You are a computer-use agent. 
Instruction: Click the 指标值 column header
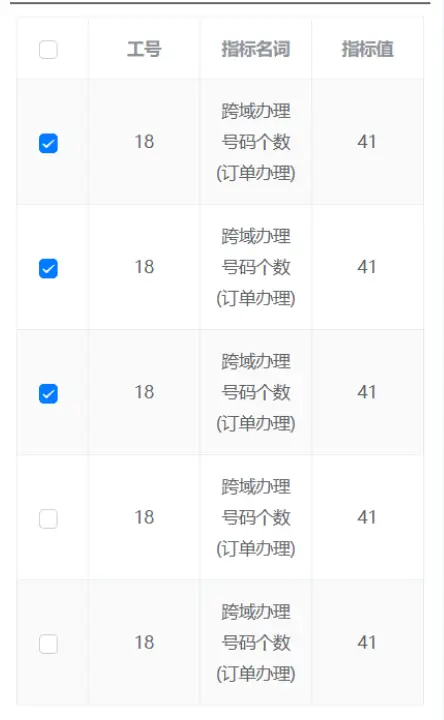coord(367,49)
